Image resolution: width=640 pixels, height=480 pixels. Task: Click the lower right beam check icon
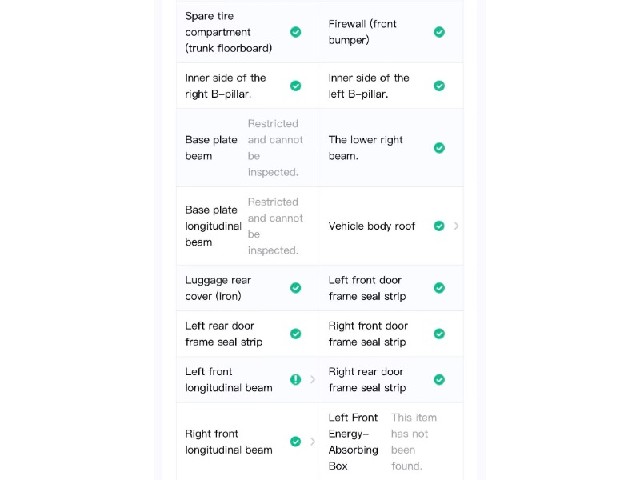(439, 148)
